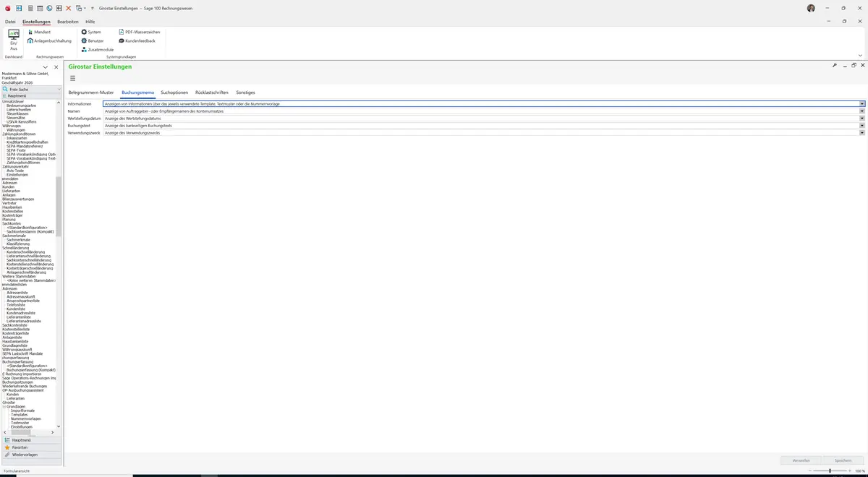Switch to the Belegnummern-Muster tab
Image resolution: width=868 pixels, height=477 pixels.
click(x=91, y=93)
